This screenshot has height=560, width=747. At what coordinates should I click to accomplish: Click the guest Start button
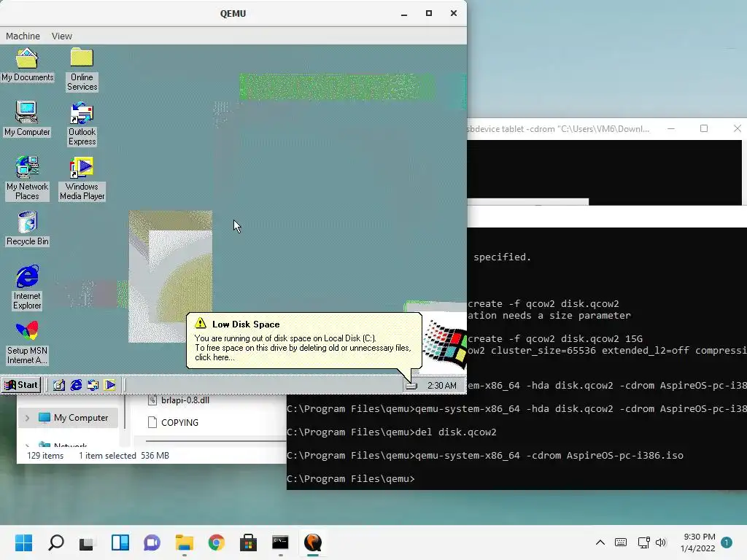(x=21, y=385)
